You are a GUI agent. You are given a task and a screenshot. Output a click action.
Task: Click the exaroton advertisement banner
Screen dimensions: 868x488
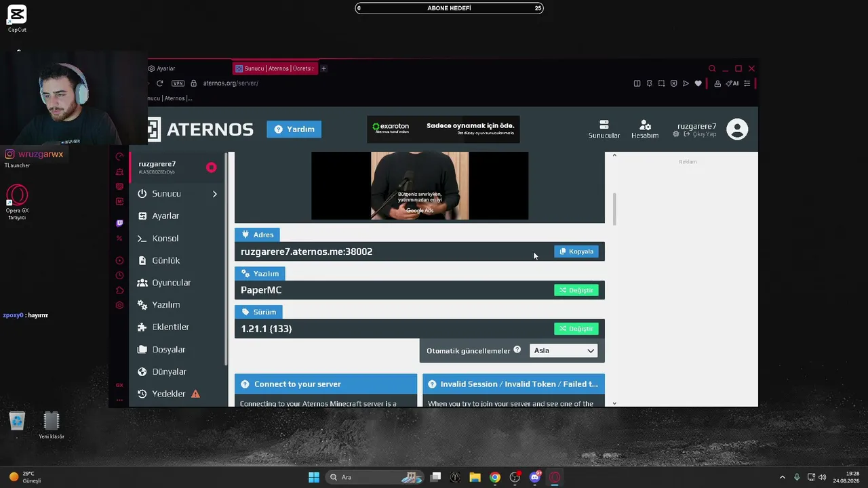point(443,129)
